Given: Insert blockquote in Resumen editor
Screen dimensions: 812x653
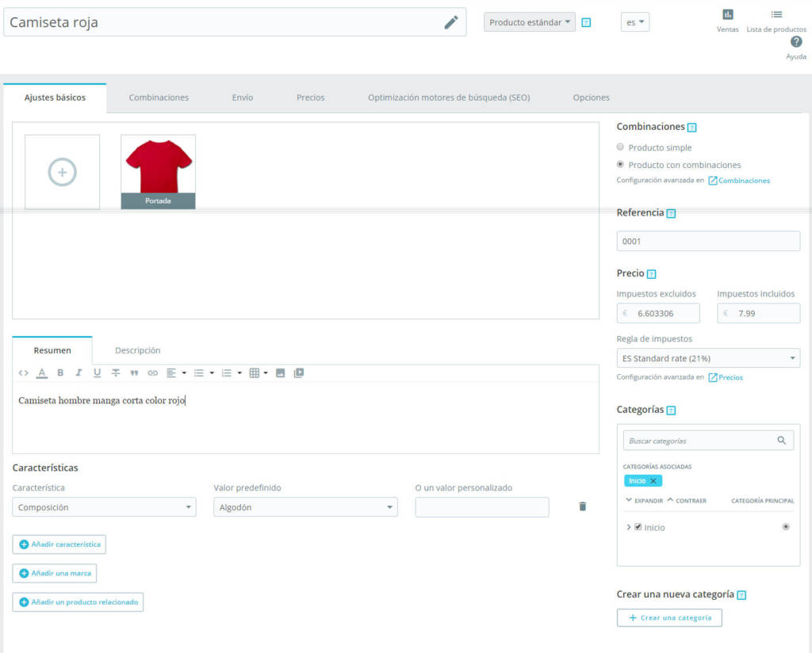Looking at the screenshot, I should point(134,372).
